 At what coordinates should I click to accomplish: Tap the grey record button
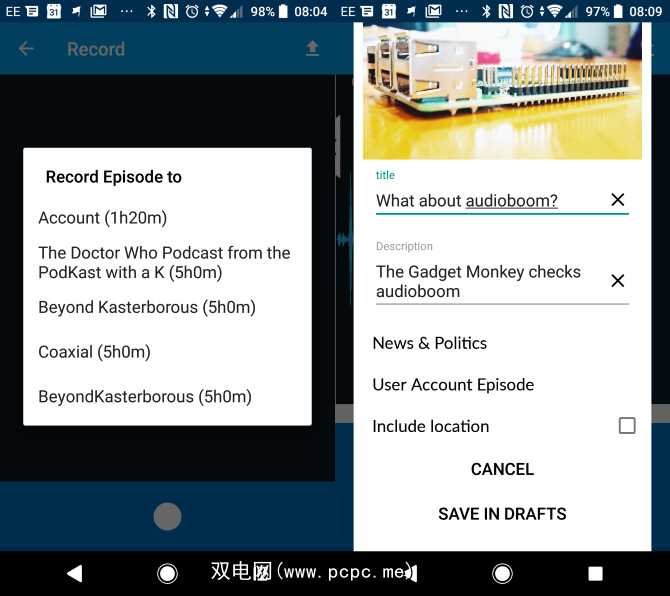coord(167,517)
